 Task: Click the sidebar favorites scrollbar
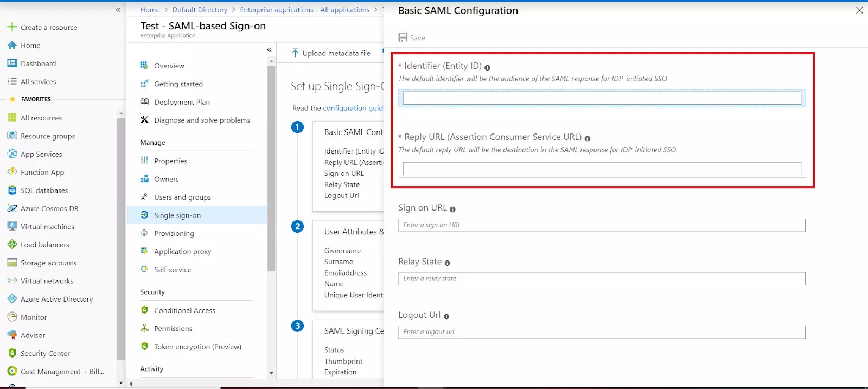point(121,239)
